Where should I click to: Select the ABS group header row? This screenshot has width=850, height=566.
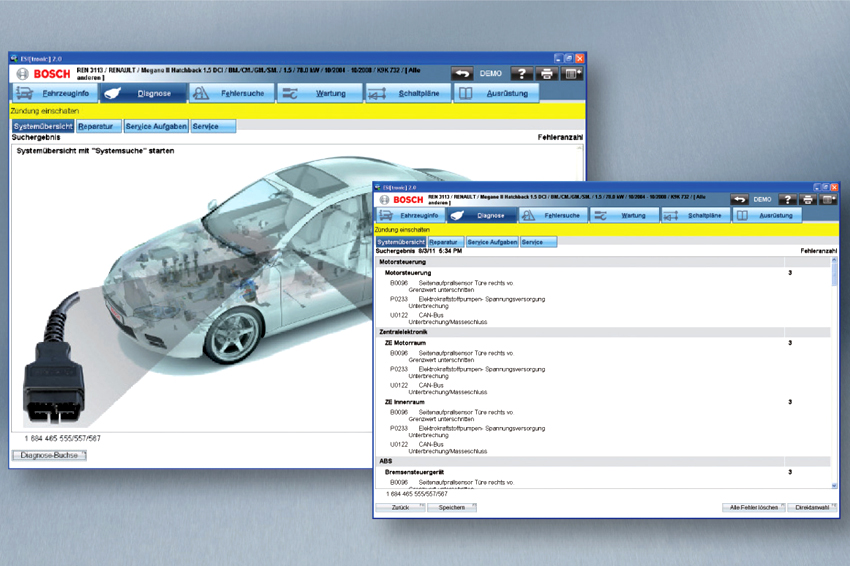[603, 461]
